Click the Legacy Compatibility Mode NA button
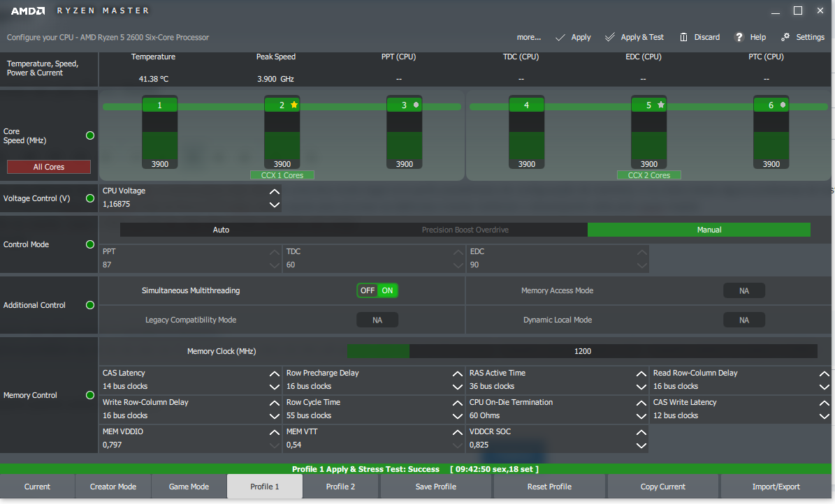Viewport: 835px width, 504px height. click(377, 320)
